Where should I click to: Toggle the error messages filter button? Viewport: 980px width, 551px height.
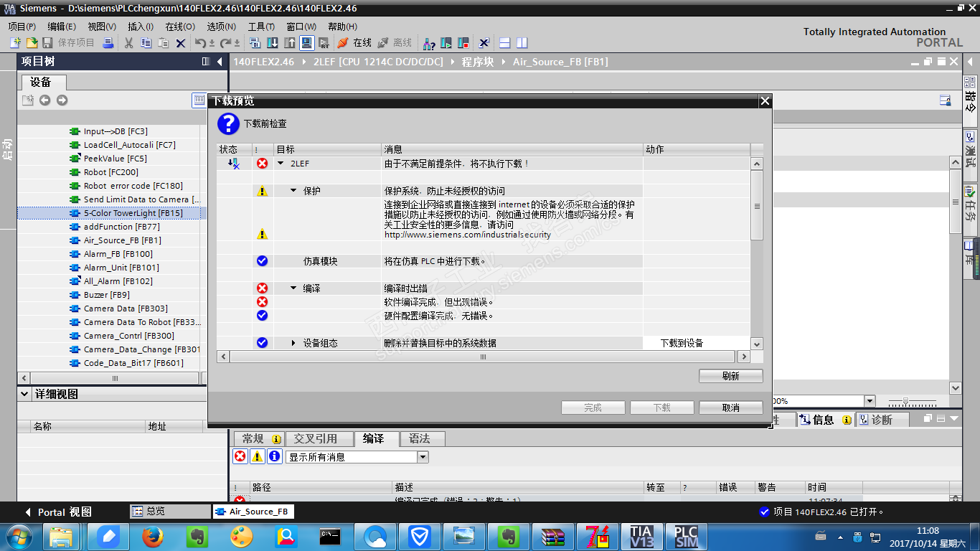pos(240,456)
